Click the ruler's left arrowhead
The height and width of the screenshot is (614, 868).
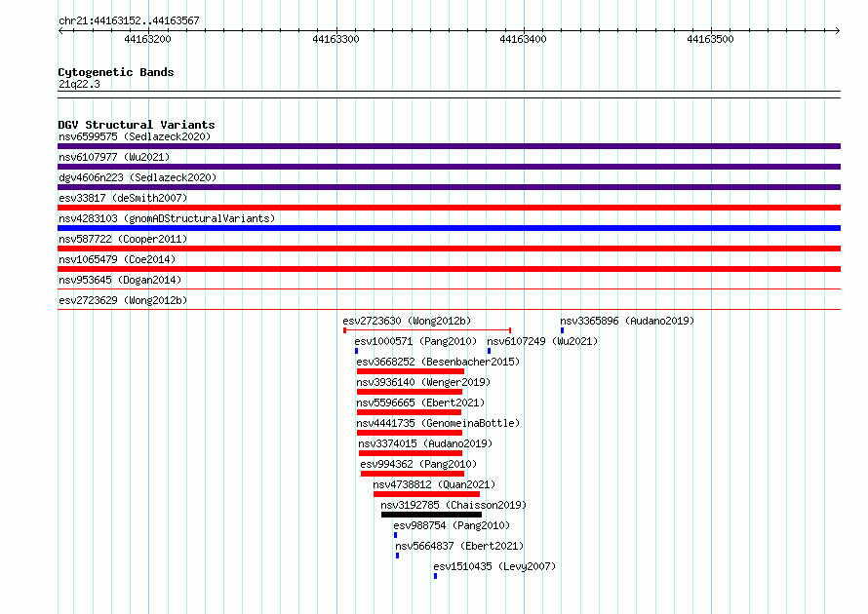60,30
